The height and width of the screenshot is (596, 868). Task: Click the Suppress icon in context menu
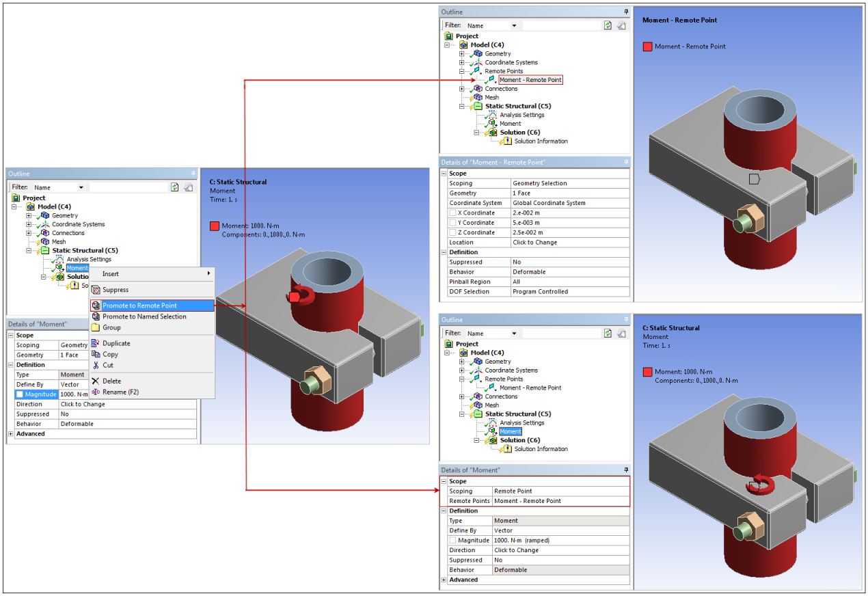(96, 290)
